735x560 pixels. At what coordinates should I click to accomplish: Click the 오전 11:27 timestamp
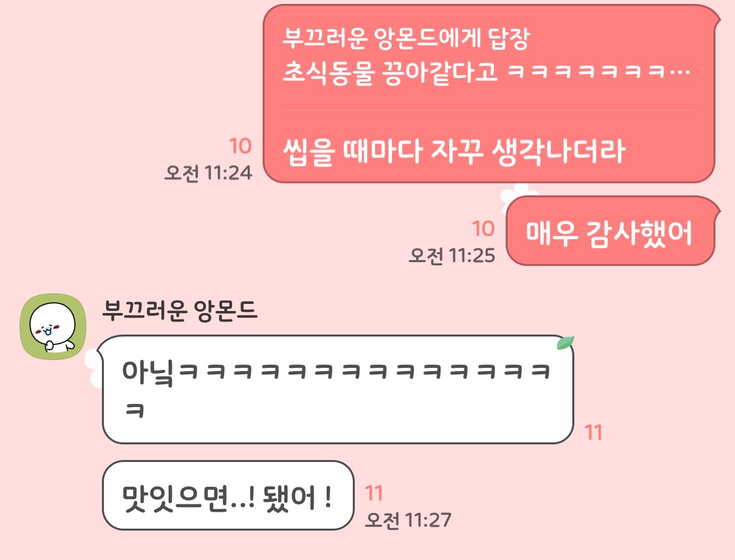coord(408,520)
